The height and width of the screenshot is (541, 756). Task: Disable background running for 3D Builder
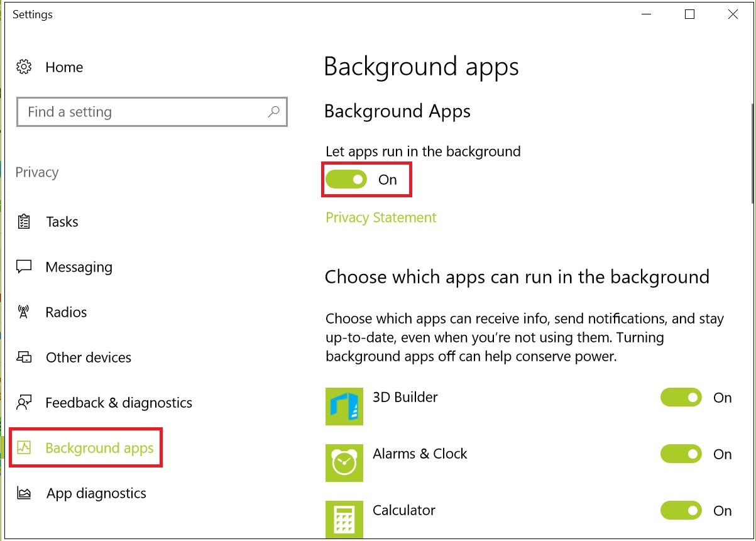pos(681,398)
